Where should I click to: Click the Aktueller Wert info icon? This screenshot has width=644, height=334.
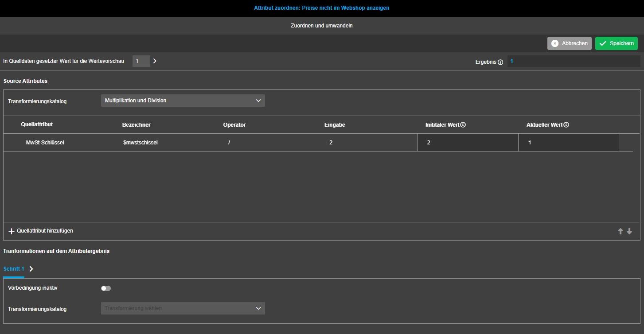pos(566,125)
